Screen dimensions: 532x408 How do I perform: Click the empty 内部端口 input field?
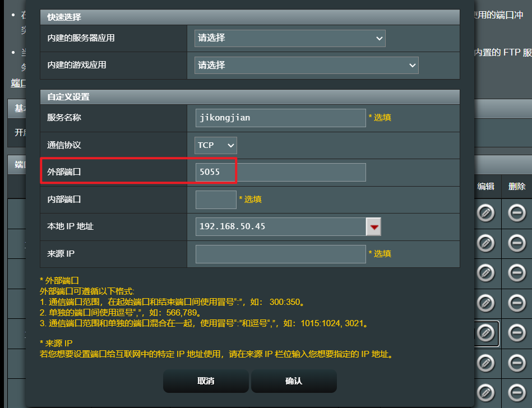click(216, 200)
